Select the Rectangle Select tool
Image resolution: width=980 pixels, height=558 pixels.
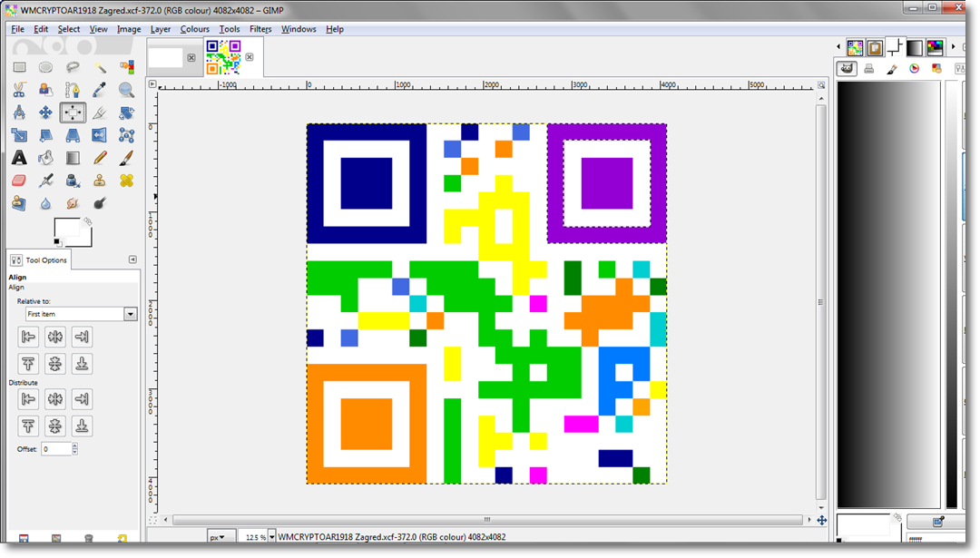(19, 67)
